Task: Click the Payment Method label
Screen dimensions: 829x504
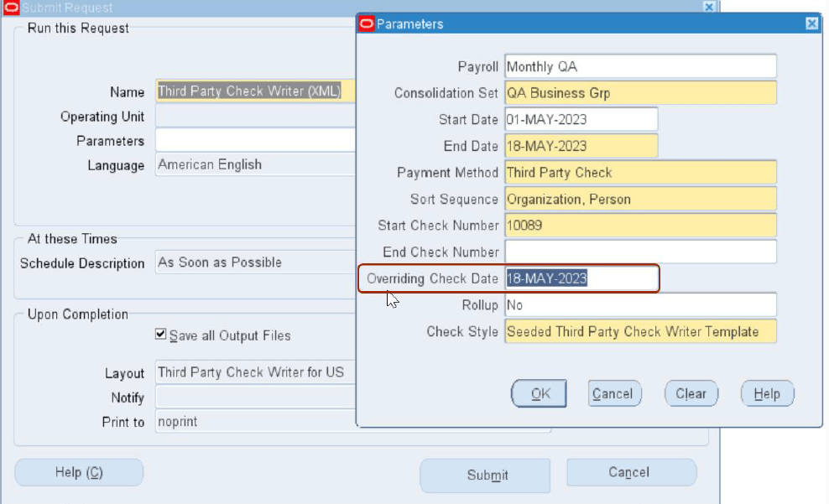Action: (448, 173)
